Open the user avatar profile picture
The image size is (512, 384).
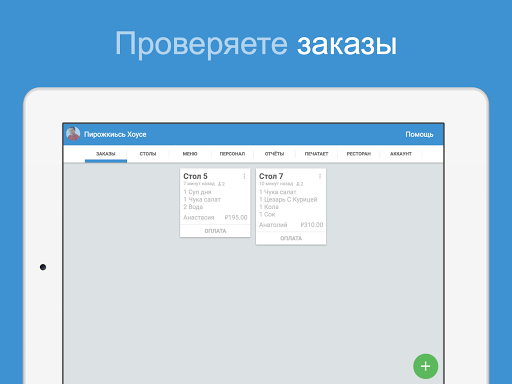coord(73,134)
